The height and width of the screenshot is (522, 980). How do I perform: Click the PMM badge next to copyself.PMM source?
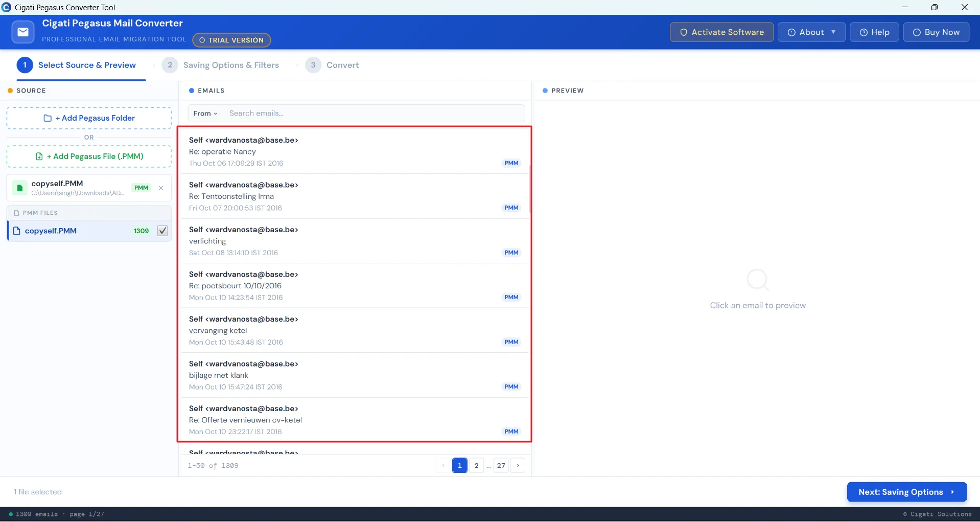click(x=141, y=188)
